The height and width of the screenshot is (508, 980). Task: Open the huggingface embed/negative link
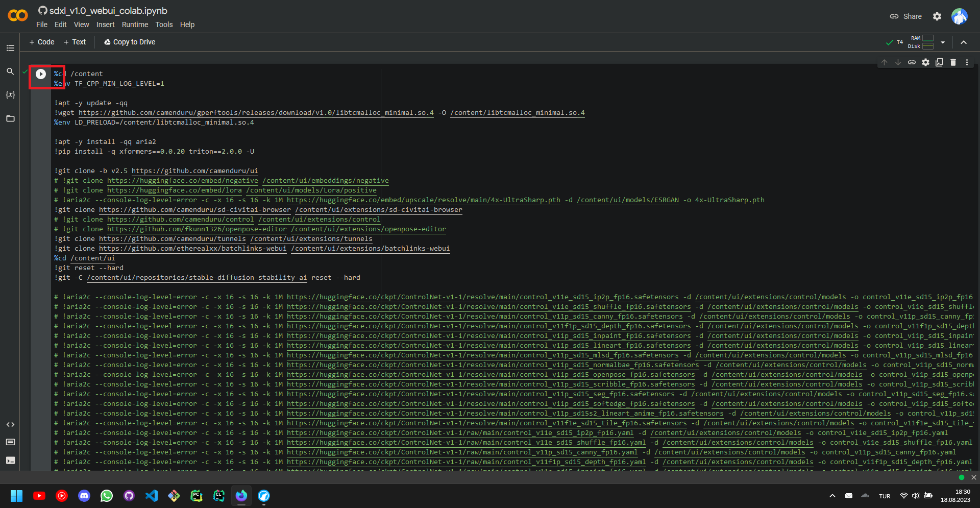tap(183, 181)
